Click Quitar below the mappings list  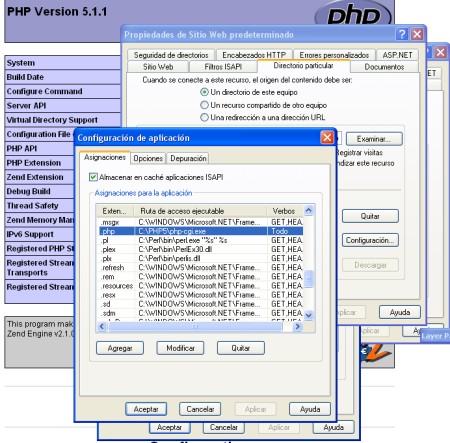pyautogui.click(x=241, y=348)
